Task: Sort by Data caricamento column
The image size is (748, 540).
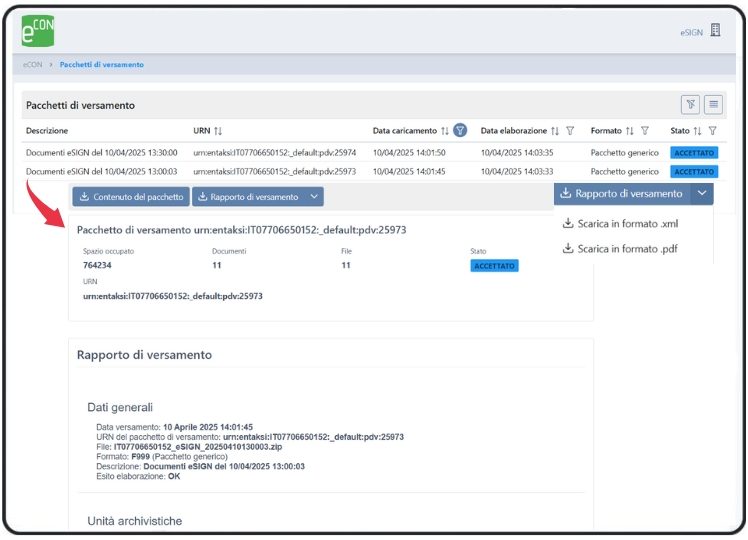Action: tap(445, 131)
